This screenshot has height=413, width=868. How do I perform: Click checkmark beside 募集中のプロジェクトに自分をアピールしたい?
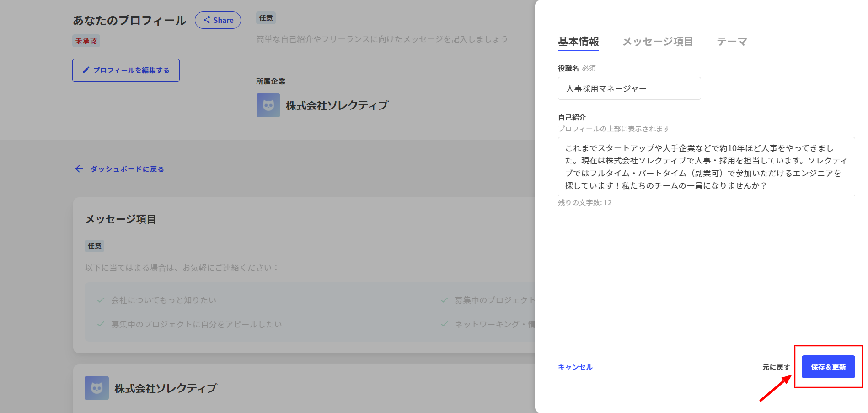point(101,324)
